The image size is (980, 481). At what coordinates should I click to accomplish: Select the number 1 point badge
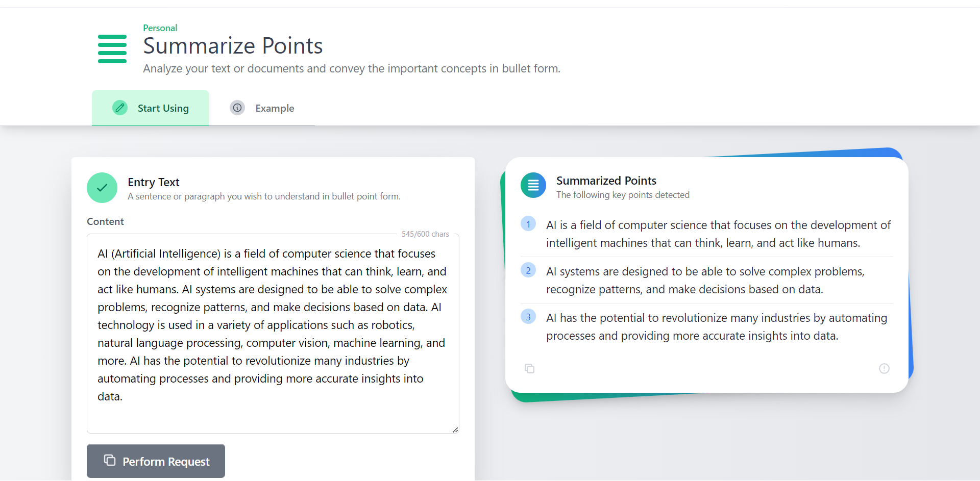[528, 224]
